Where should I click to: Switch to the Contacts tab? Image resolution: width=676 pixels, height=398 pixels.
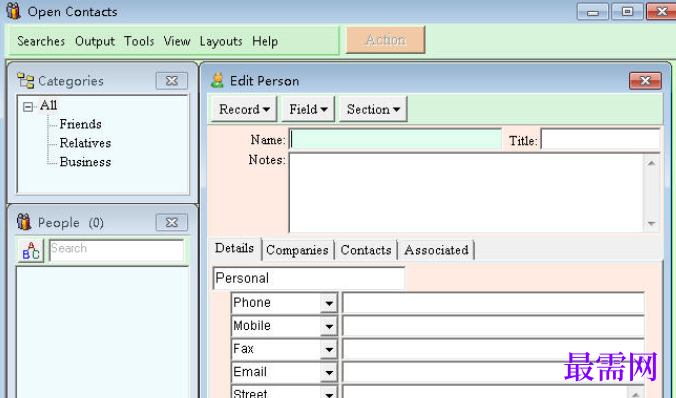(366, 250)
